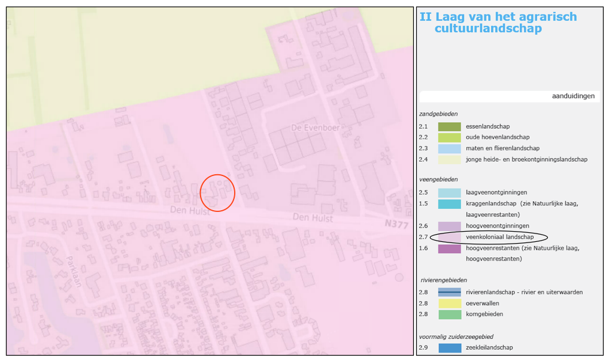Pick the jonge heide- en broekontginningslandschap swatch
The height and width of the screenshot is (364, 609).
449,159
